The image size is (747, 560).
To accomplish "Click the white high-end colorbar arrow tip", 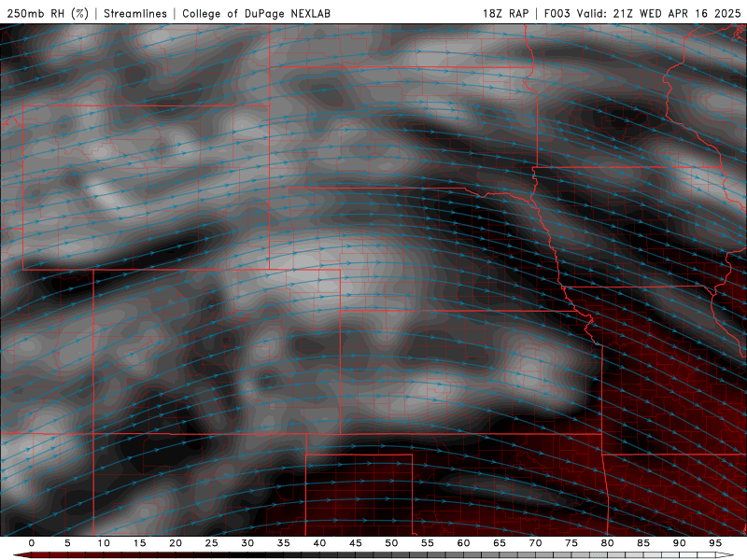I will click(x=726, y=555).
